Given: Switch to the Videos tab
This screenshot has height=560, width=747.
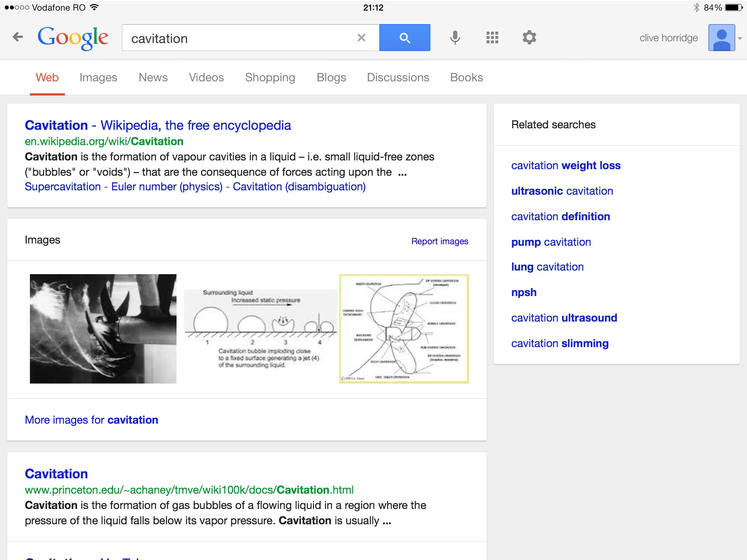Looking at the screenshot, I should [x=206, y=77].
